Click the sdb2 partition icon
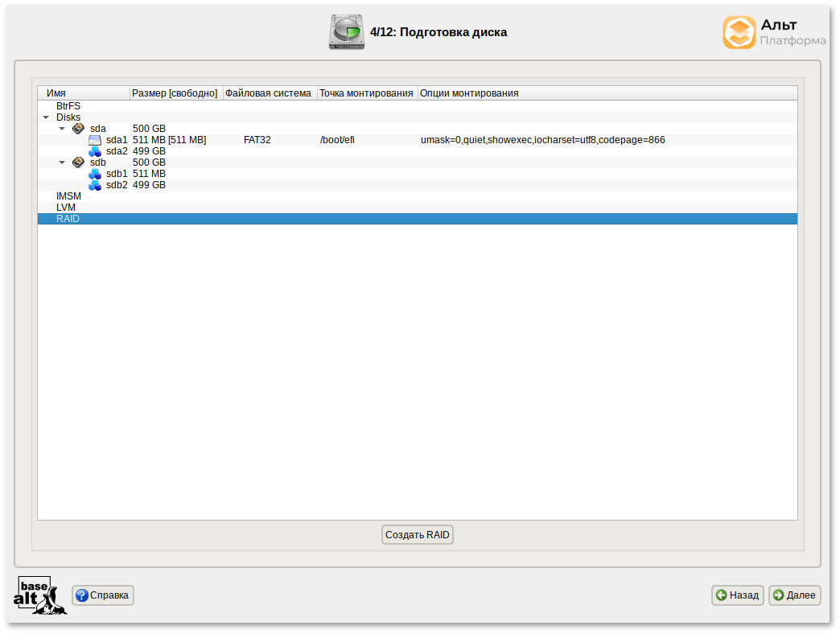 [x=95, y=185]
